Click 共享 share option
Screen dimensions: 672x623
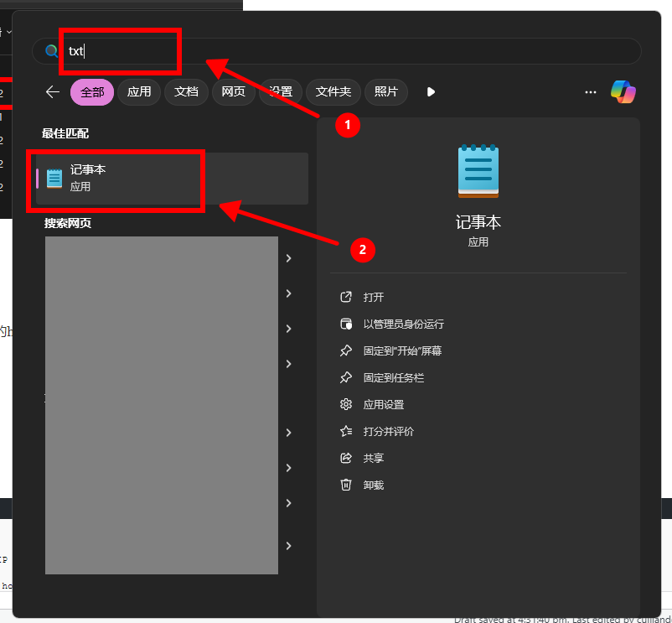[373, 458]
